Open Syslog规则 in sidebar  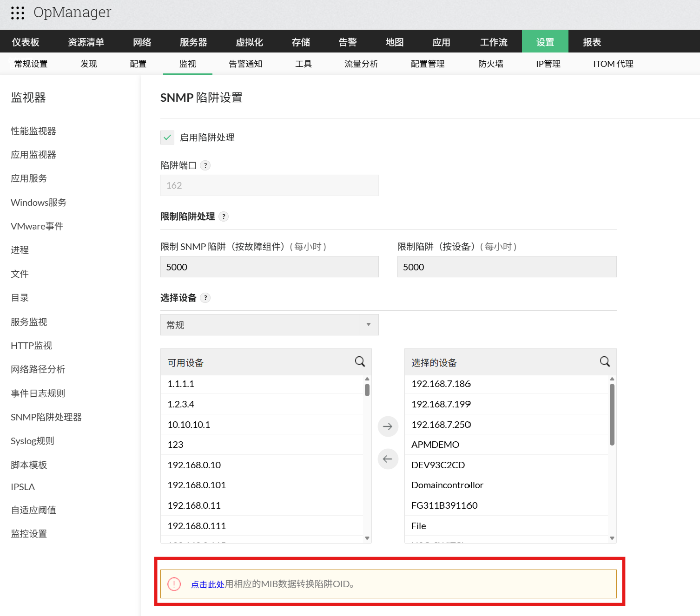click(33, 441)
